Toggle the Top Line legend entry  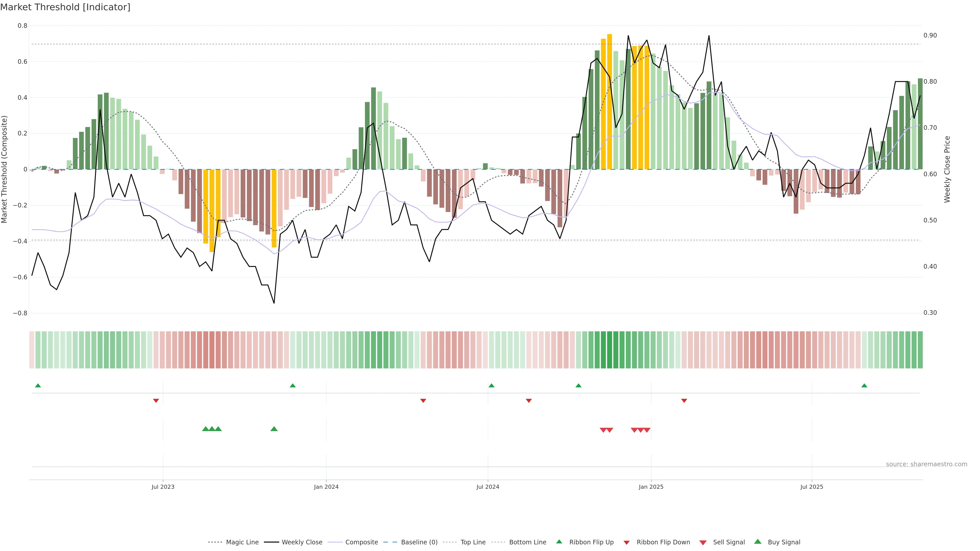pyautogui.click(x=473, y=542)
